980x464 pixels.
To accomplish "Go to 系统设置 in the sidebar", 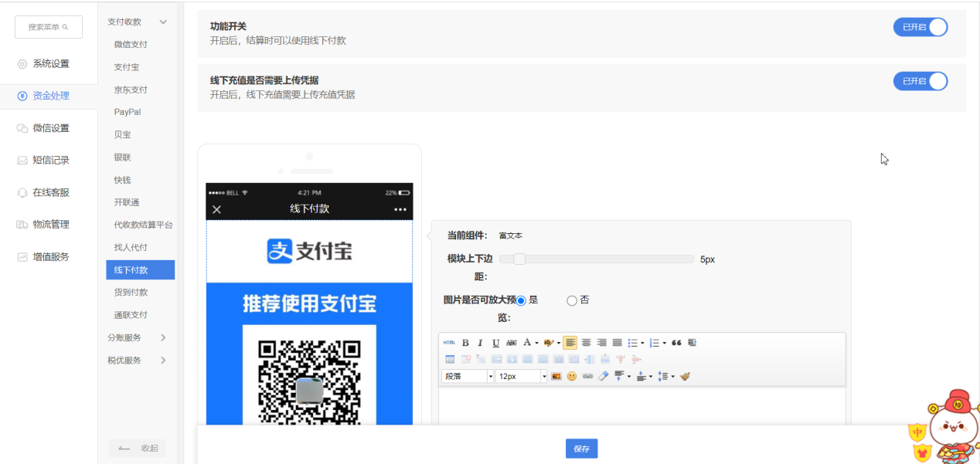I will 50,63.
